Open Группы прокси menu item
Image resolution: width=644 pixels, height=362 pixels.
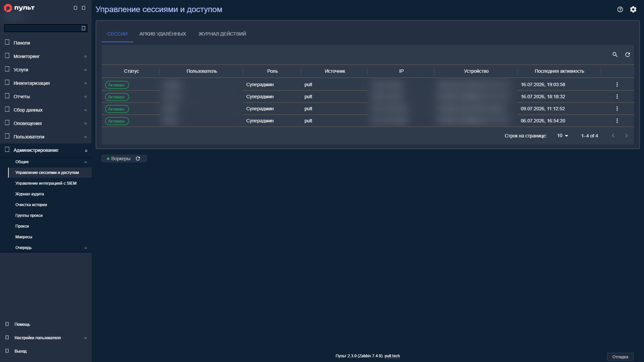(29, 216)
